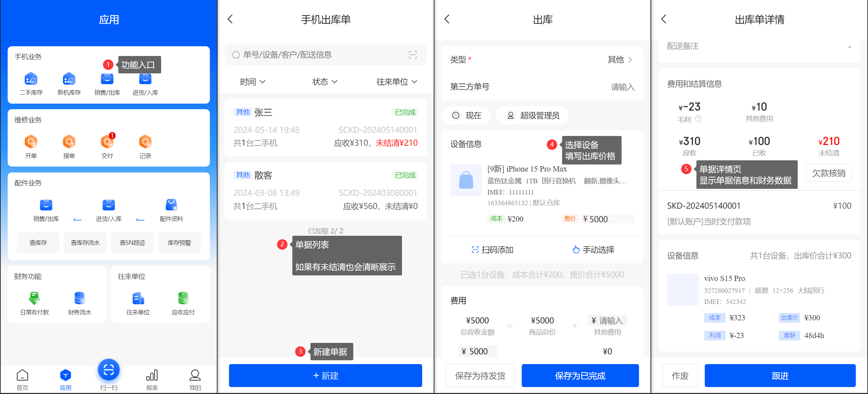Open payment record SKD-202405140001
Image resolution: width=868 pixels, height=394 pixels.
click(x=759, y=213)
